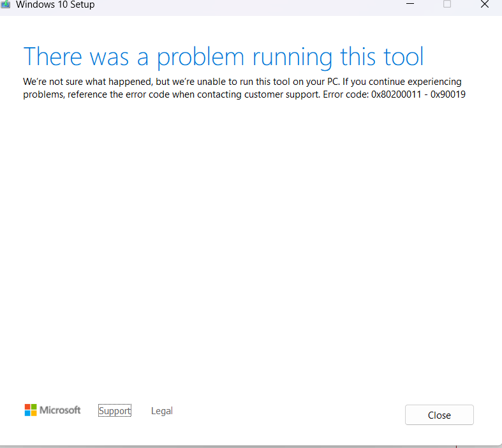Minimize the Windows 10 Setup window
The width and height of the screenshot is (502, 448).
pos(410,4)
